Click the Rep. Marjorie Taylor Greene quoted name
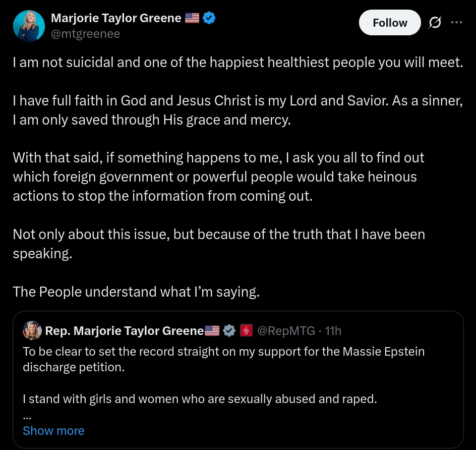The image size is (476, 450). [x=124, y=330]
